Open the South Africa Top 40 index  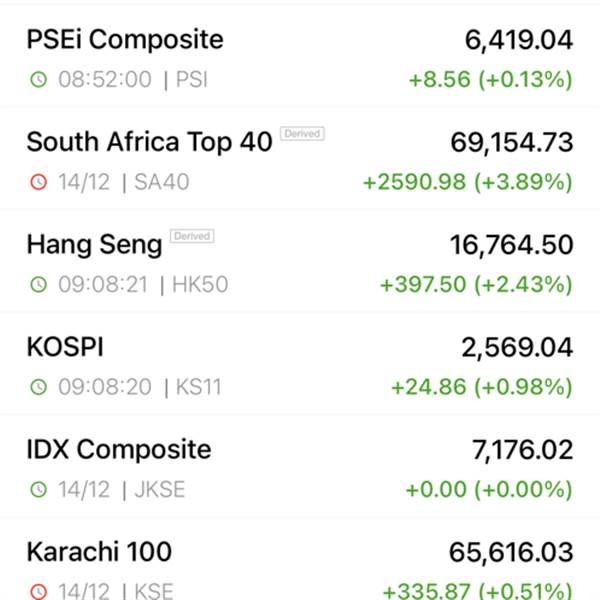150,142
